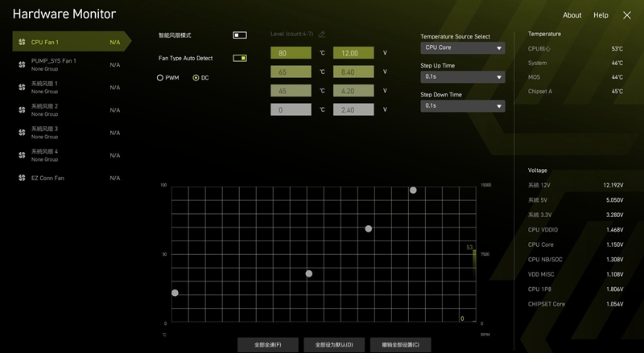The image size is (644, 353).
Task: Toggle the 智能风扇模式 switch
Action: [x=240, y=35]
